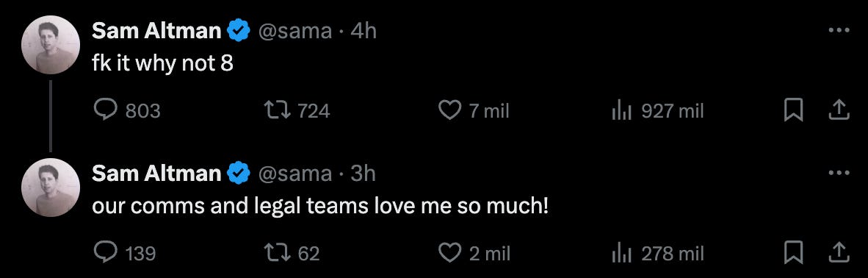Open the three-dot menu on second tweet
Screen dimensions: 868x278
point(838,173)
